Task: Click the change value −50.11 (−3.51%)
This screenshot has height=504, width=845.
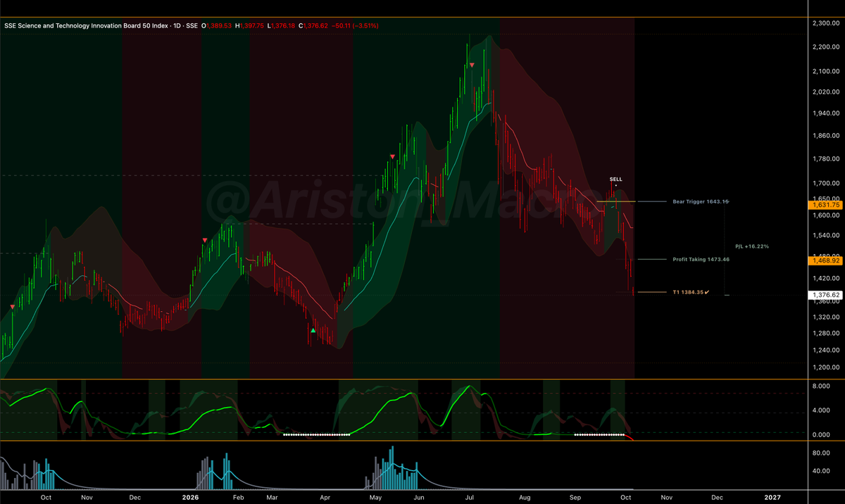Action: (353, 25)
